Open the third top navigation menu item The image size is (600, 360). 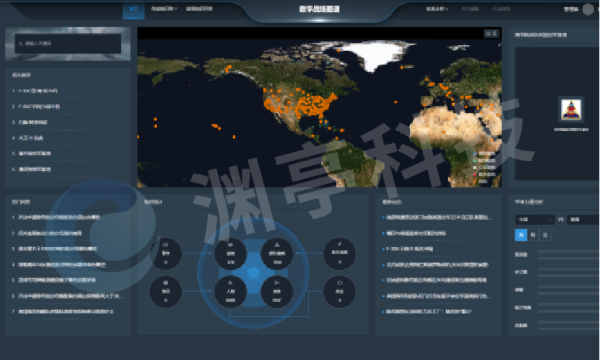[x=199, y=9]
